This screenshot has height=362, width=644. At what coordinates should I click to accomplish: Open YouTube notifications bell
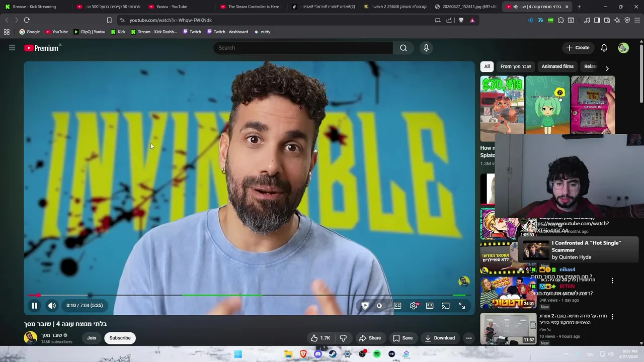pyautogui.click(x=604, y=48)
